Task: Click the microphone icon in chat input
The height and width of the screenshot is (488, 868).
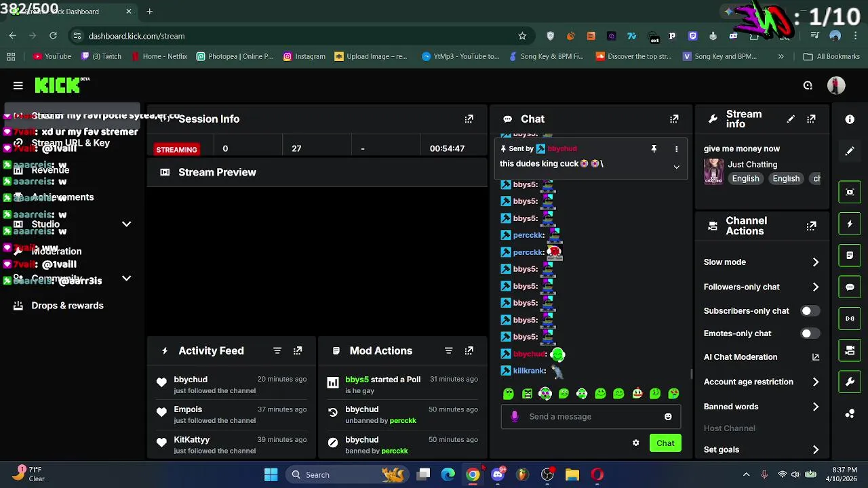Action: [x=515, y=416]
